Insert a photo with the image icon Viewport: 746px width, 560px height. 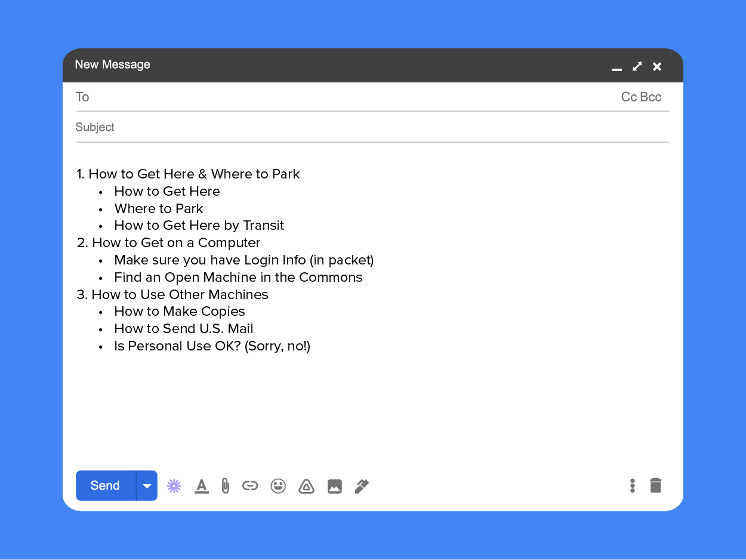335,487
